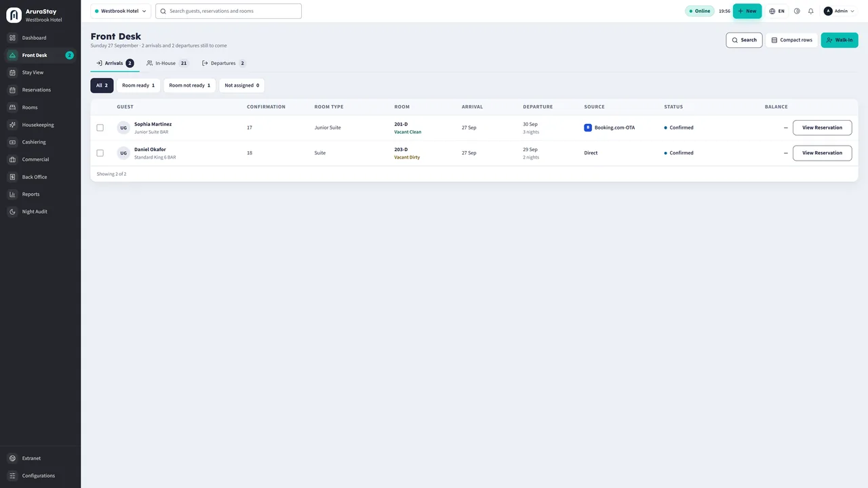The height and width of the screenshot is (488, 868).
Task: Open the Rooms section
Action: tap(40, 107)
